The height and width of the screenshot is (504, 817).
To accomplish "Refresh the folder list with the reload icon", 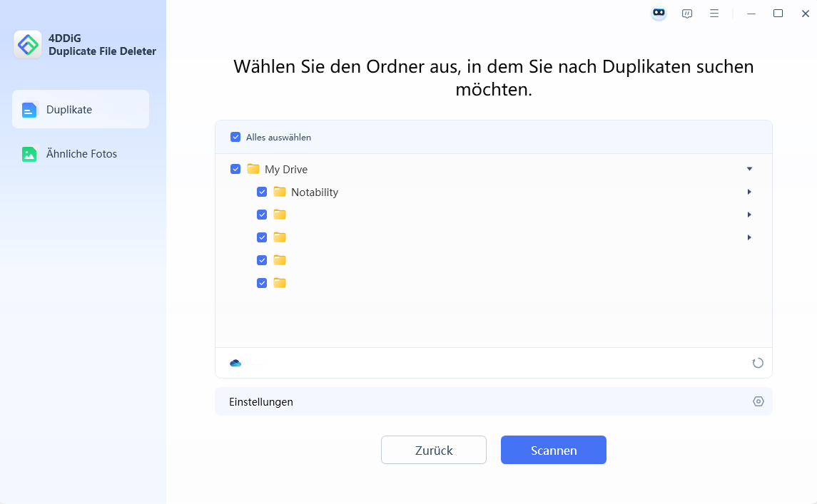I will pos(758,363).
